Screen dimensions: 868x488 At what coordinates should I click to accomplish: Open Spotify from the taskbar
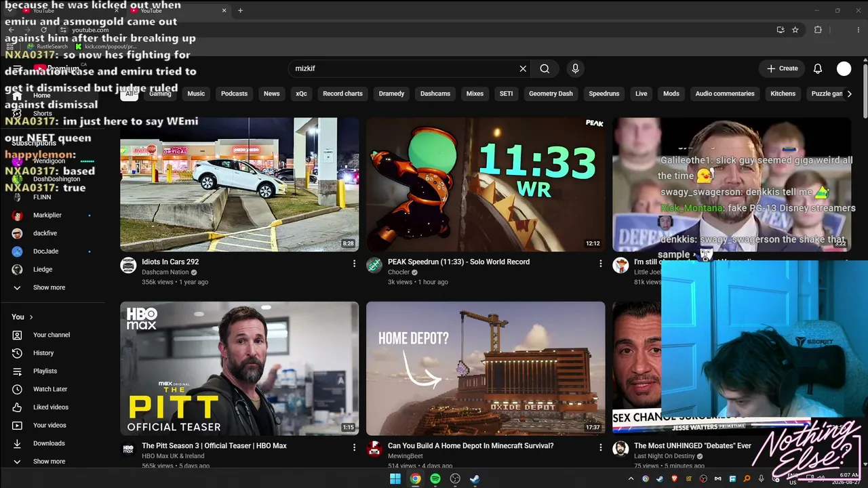(435, 479)
